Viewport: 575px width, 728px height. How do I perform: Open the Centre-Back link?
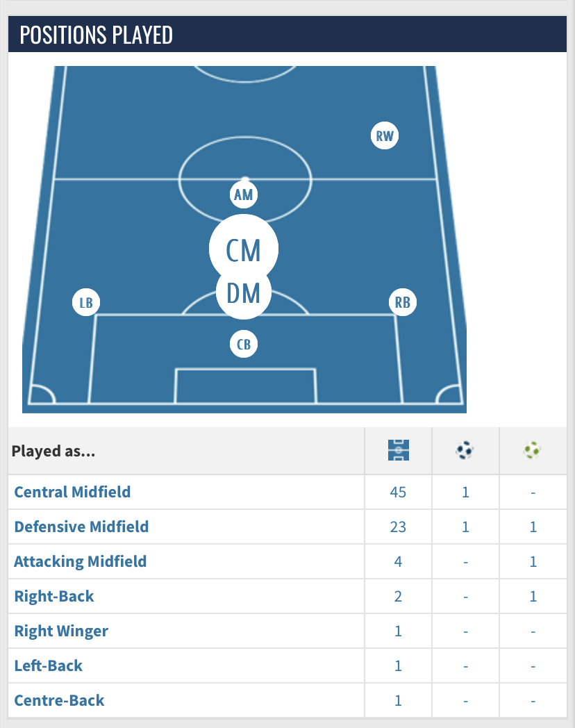click(59, 700)
